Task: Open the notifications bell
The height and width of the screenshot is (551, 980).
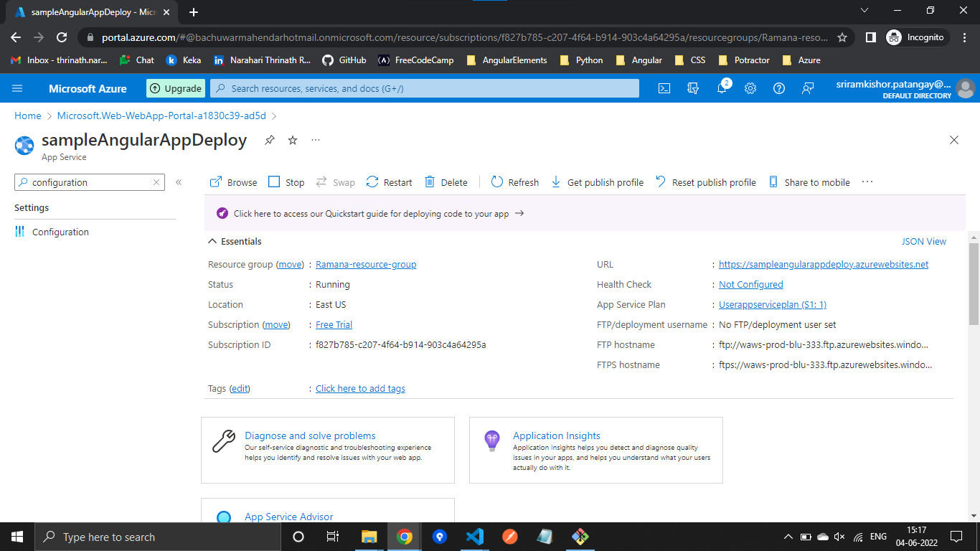Action: point(722,88)
